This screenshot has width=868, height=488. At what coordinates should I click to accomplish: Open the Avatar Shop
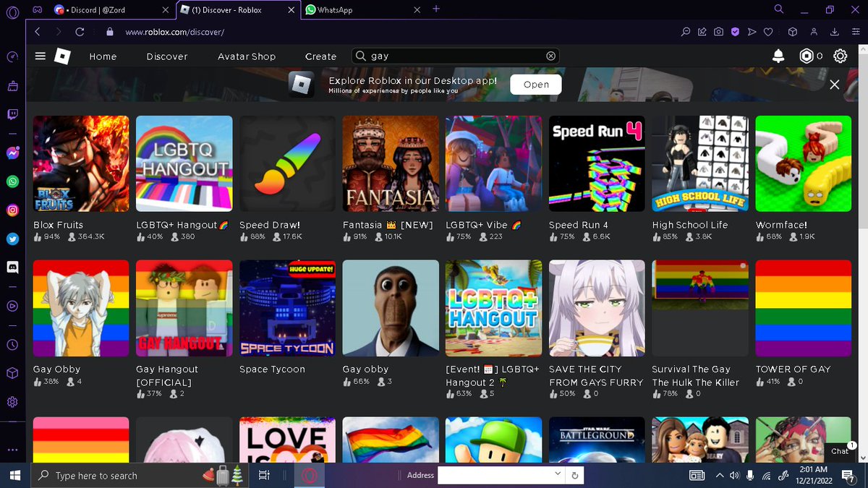(247, 56)
